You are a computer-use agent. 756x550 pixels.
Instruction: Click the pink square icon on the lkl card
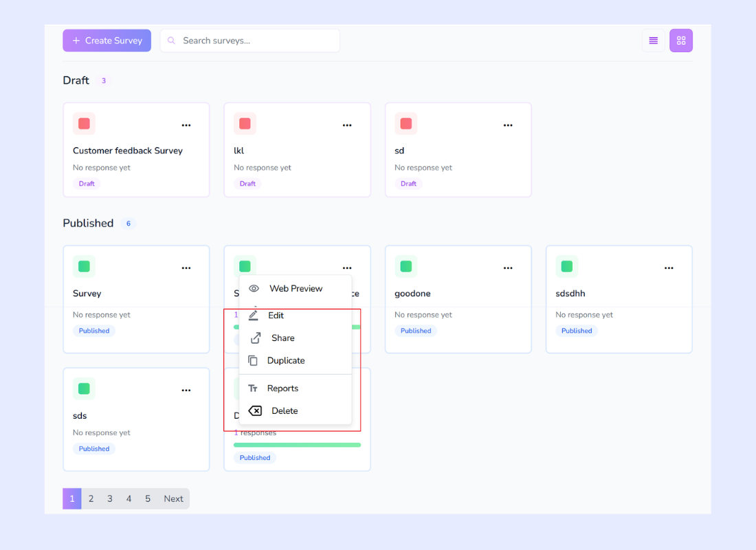coord(245,123)
